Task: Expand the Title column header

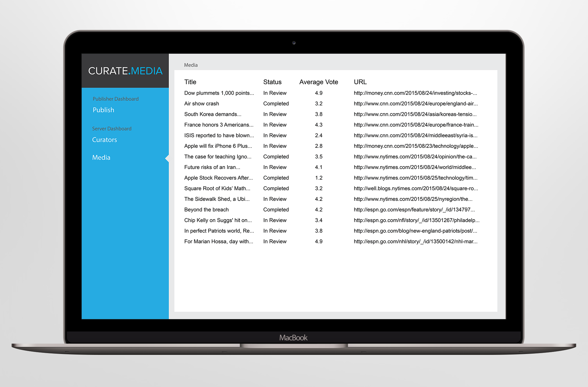Action: click(x=190, y=82)
